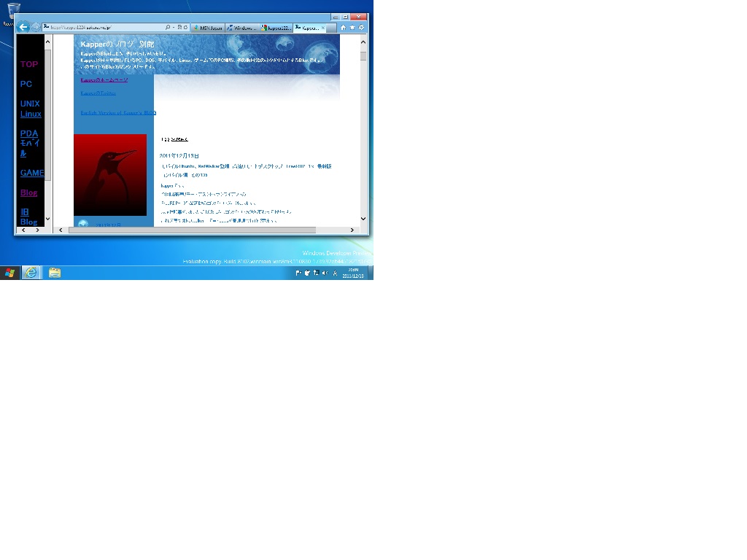The height and width of the screenshot is (560, 747).
Task: Open the address bar autocomplete dropdown arrow
Action: coord(174,27)
